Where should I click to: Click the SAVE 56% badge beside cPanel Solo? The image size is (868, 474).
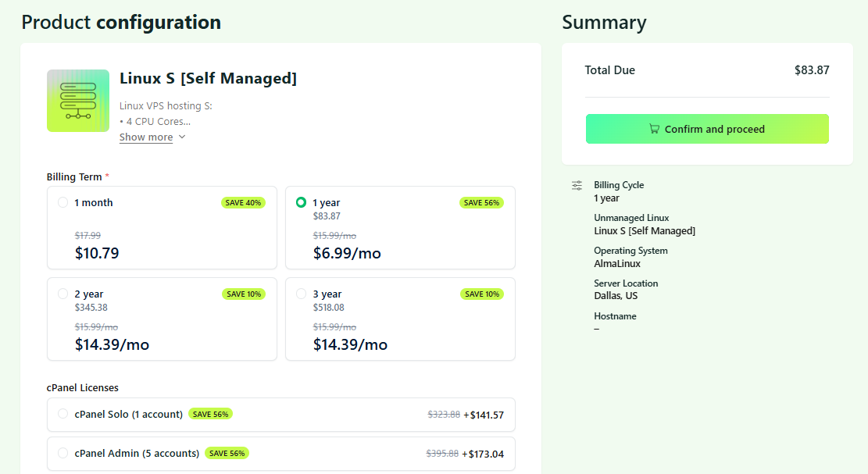(210, 414)
